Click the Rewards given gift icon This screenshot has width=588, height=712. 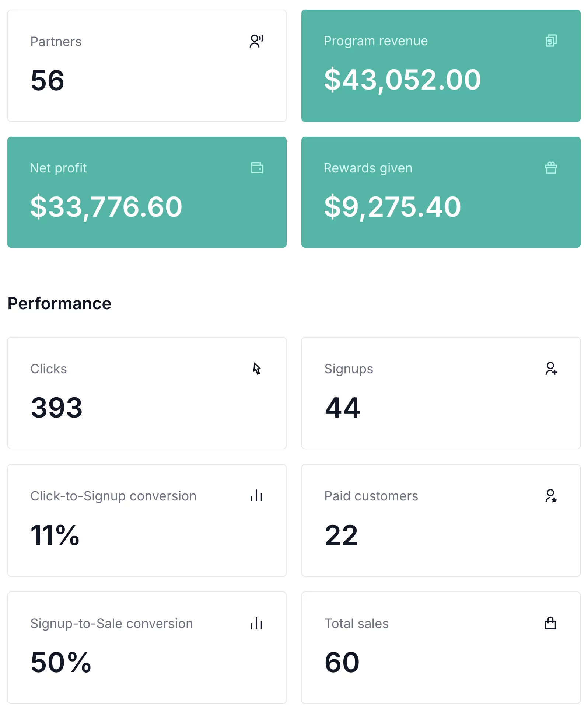pos(551,168)
